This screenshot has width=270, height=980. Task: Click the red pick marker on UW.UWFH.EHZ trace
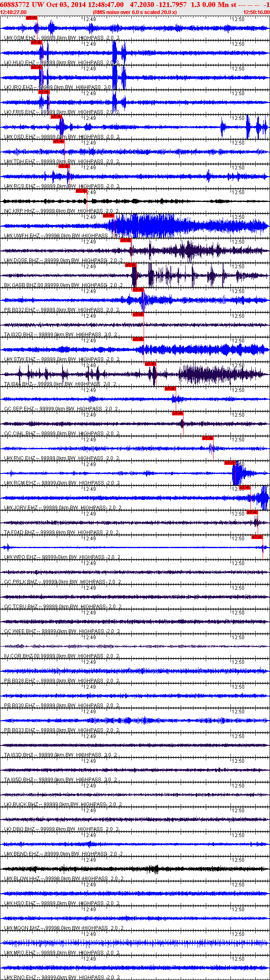point(108,216)
